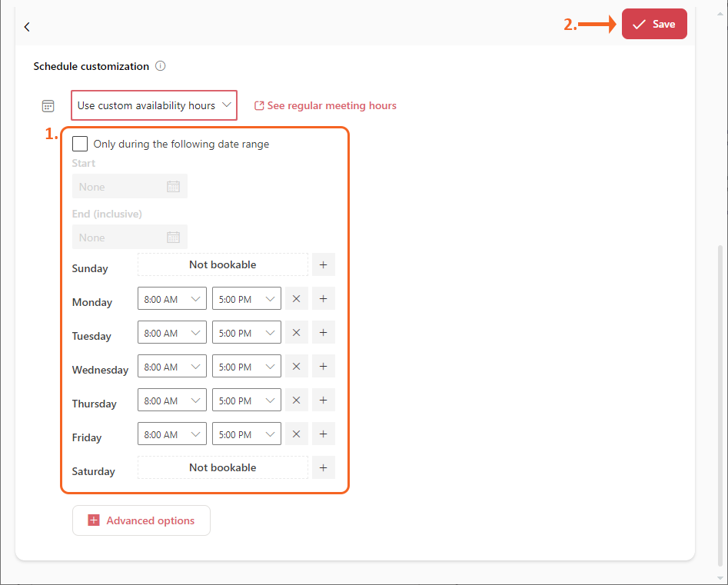Screen dimensions: 728x585
Task: Open See regular meeting hours link
Action: click(x=325, y=105)
